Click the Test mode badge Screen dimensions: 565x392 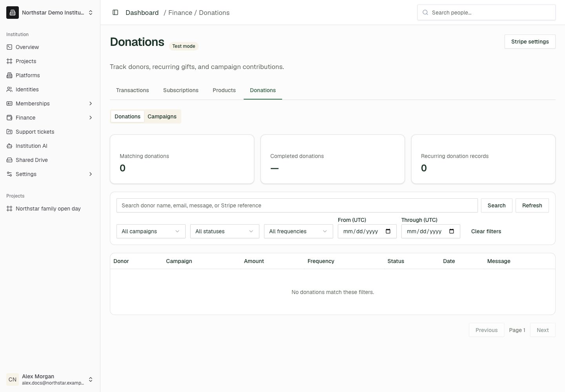pos(184,46)
